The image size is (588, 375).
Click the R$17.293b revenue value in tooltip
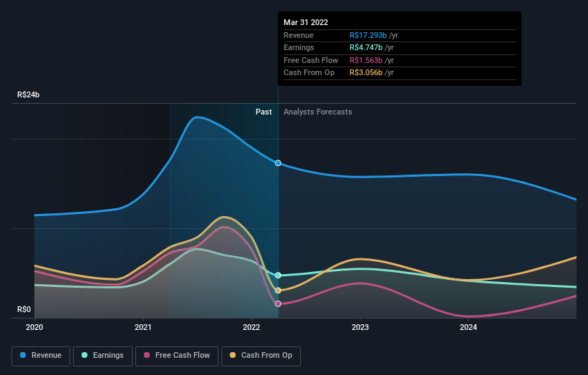pos(368,35)
